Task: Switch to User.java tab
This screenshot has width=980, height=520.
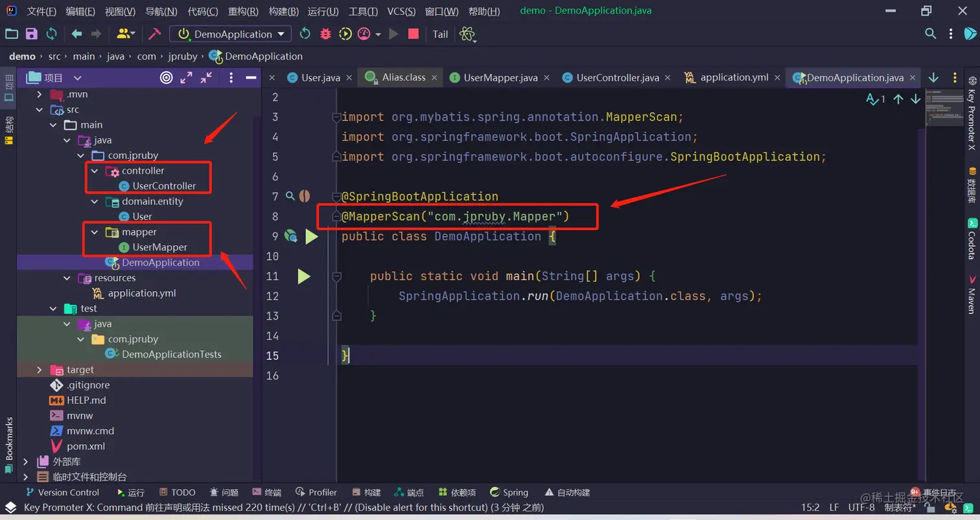Action: (x=321, y=77)
